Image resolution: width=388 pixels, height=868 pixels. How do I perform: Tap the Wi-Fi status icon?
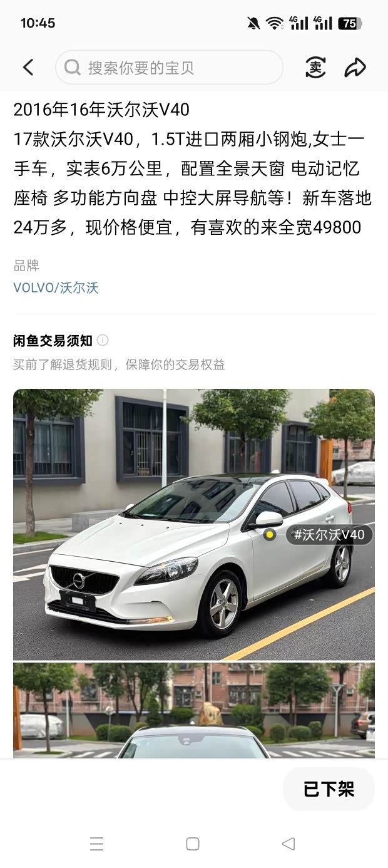click(x=274, y=23)
